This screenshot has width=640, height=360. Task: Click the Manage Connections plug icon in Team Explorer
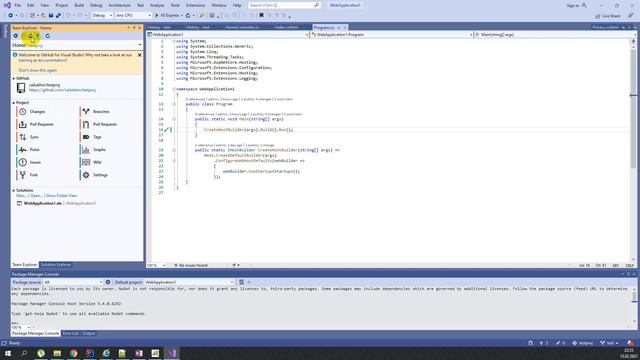click(38, 36)
